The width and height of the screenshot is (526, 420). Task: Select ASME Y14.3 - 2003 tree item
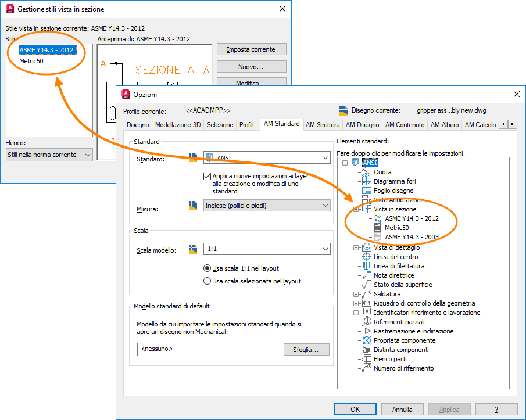tap(412, 237)
